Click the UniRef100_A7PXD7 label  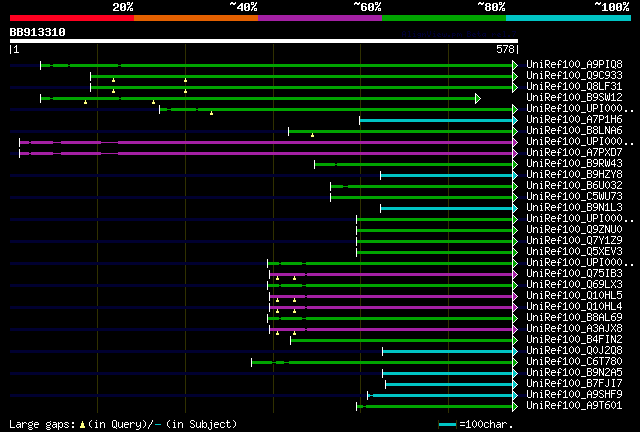point(574,153)
